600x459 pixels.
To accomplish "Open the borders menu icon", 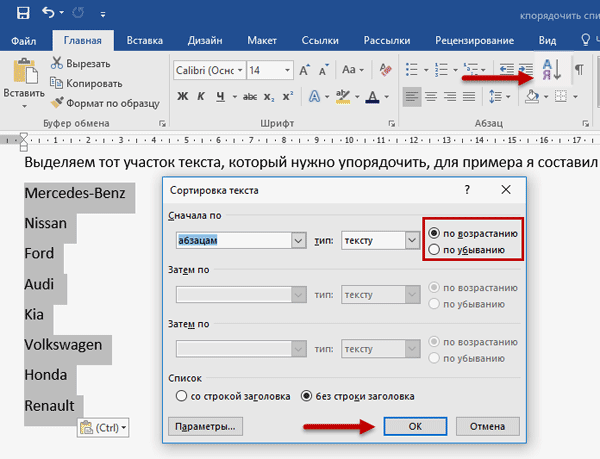I will click(x=561, y=96).
